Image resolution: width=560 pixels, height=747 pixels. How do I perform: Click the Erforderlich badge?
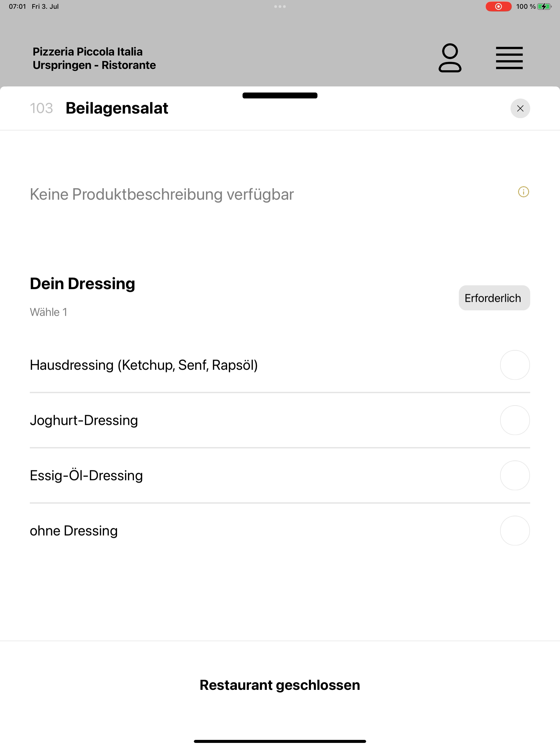(x=494, y=298)
